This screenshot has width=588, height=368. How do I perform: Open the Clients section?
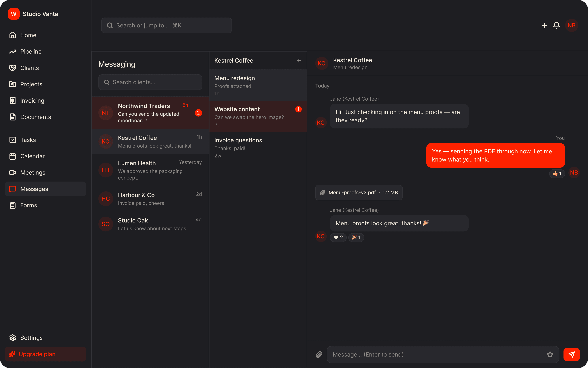45,68
